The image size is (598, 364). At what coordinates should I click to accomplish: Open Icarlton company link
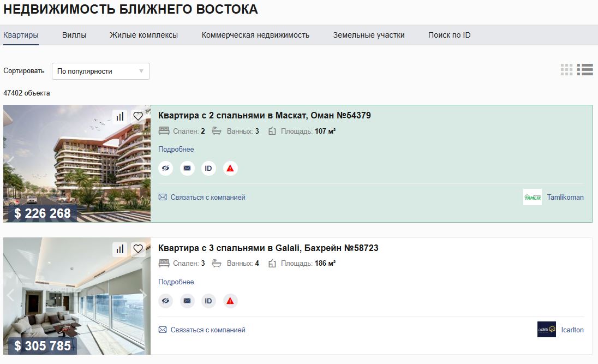coord(572,330)
